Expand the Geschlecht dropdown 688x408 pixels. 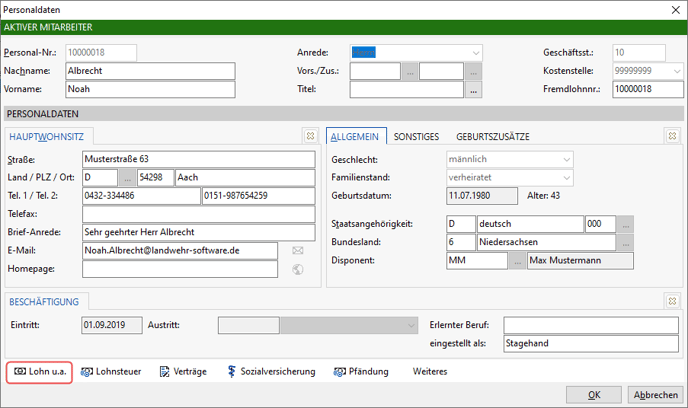point(566,159)
